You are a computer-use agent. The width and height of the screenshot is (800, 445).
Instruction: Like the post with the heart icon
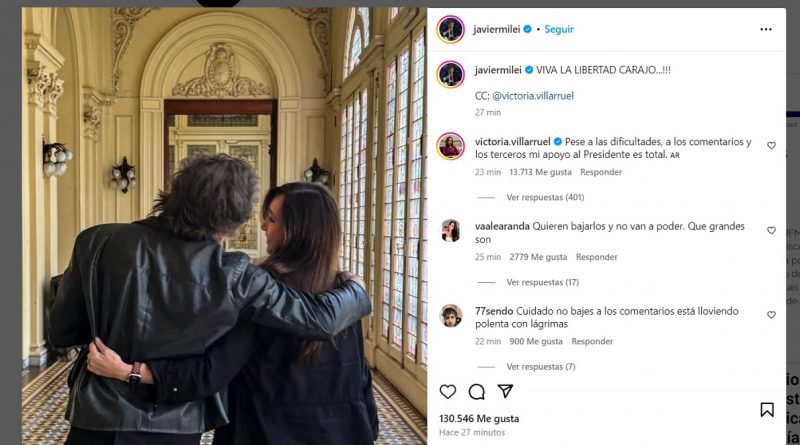coord(447,391)
